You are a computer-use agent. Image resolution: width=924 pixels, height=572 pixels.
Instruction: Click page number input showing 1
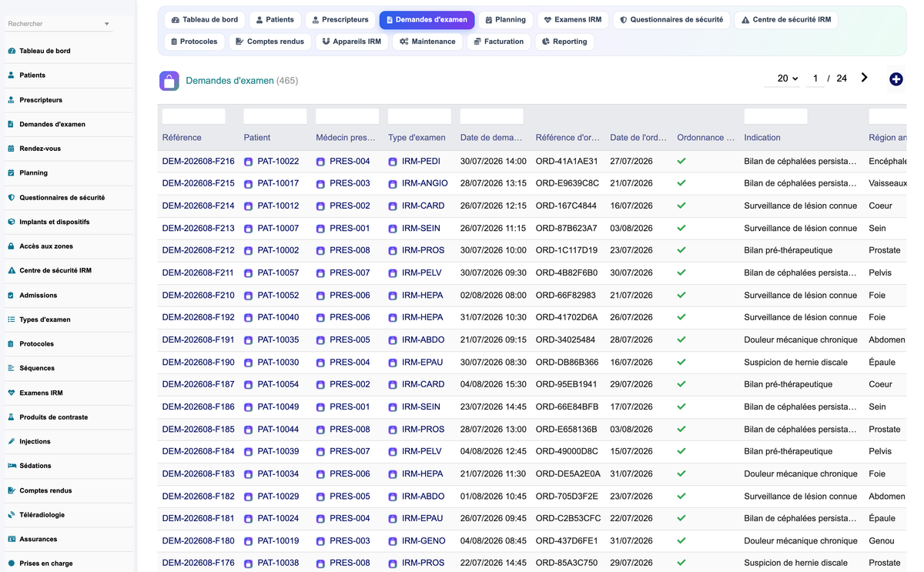pyautogui.click(x=815, y=79)
